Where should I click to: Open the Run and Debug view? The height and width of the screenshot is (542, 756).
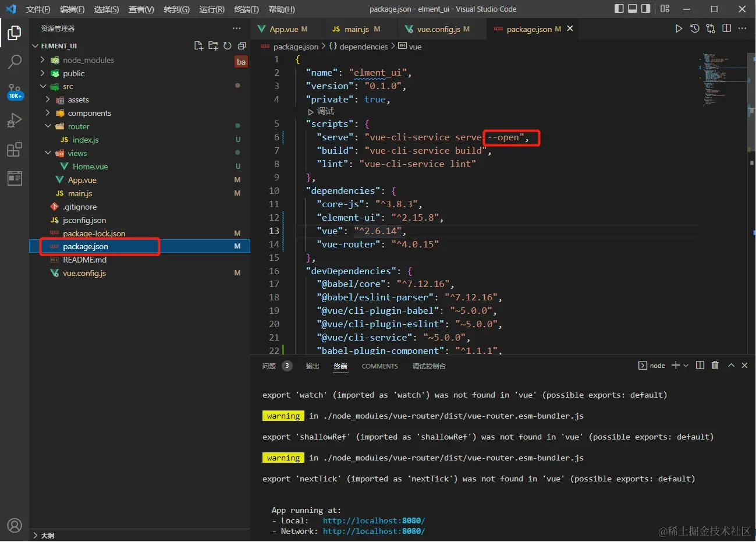pyautogui.click(x=15, y=121)
